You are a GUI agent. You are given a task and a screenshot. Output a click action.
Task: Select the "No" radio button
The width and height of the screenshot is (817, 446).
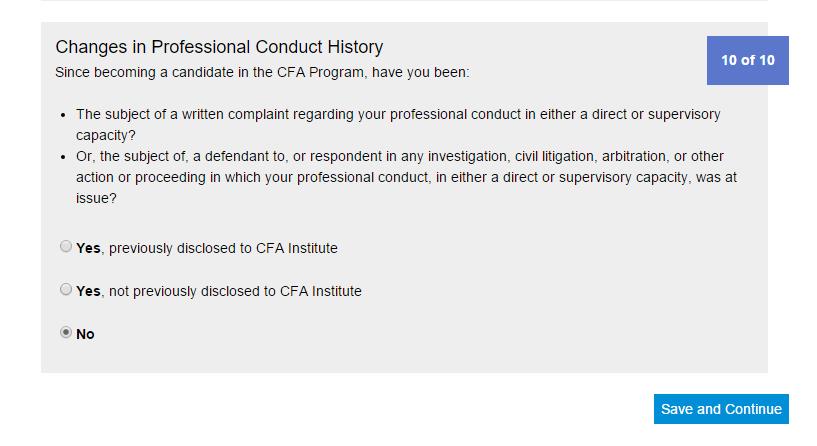[x=66, y=332]
